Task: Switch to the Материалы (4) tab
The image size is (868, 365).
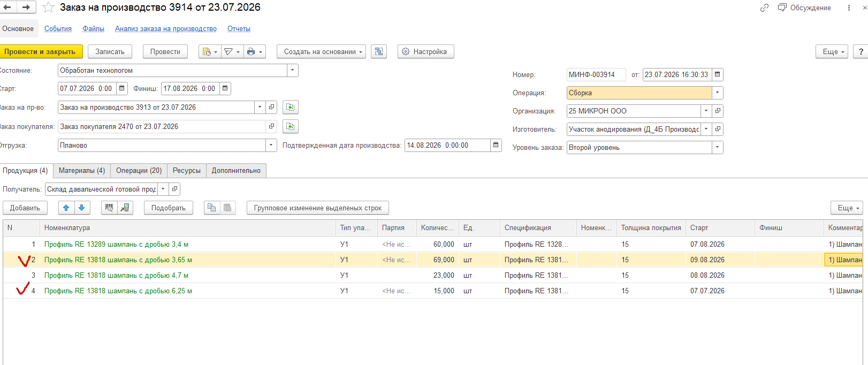Action: (x=82, y=170)
